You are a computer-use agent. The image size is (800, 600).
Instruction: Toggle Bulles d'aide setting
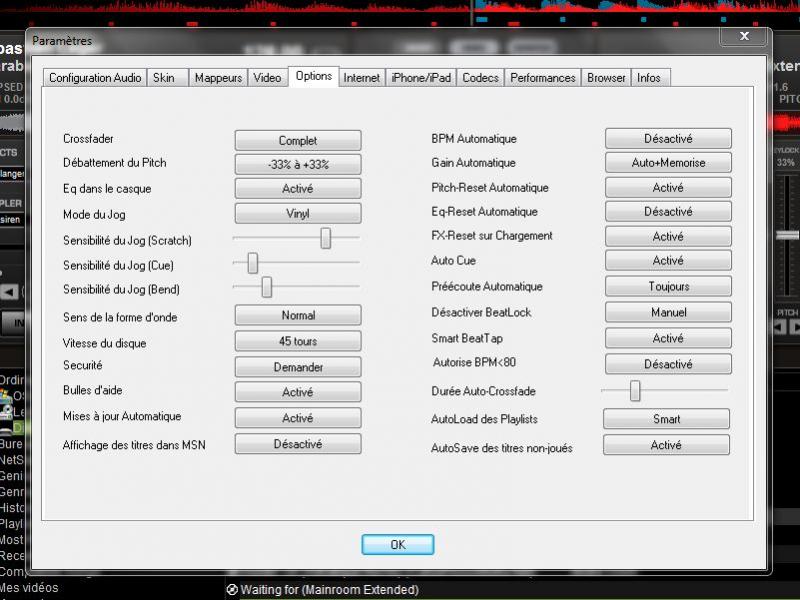(x=298, y=392)
